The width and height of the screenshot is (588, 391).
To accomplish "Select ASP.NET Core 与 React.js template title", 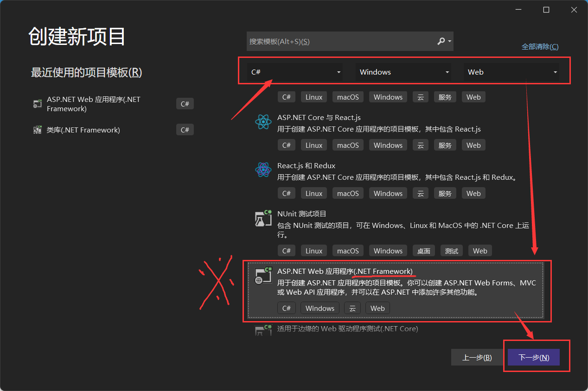I will [319, 118].
